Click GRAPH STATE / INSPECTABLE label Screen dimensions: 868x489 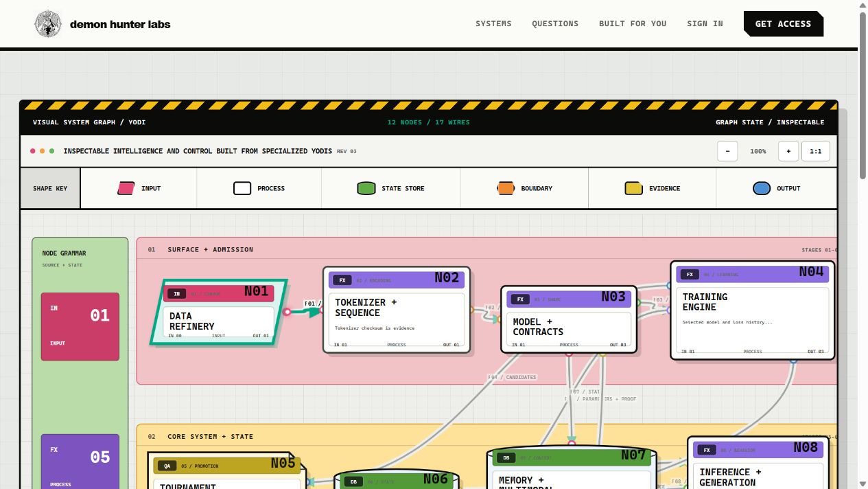pyautogui.click(x=770, y=122)
